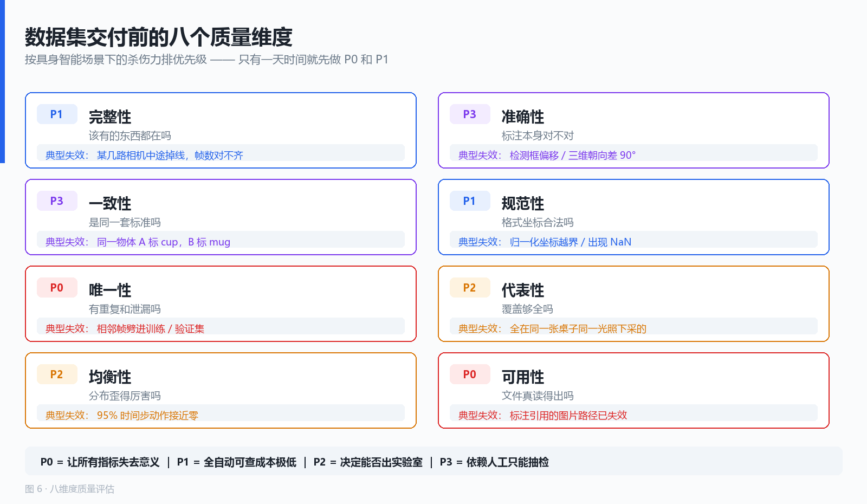Click the text 格式坐标合法吗
The width and height of the screenshot is (867, 504).
pyautogui.click(x=538, y=222)
